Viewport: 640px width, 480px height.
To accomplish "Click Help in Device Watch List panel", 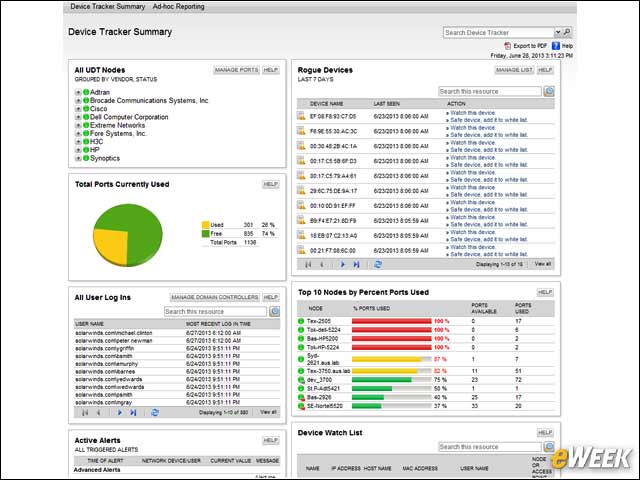I will [x=545, y=433].
